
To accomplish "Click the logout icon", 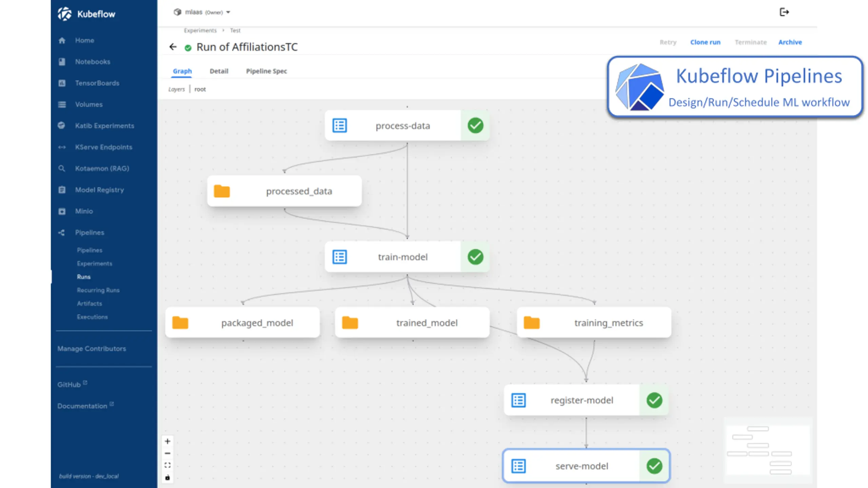I will 784,12.
